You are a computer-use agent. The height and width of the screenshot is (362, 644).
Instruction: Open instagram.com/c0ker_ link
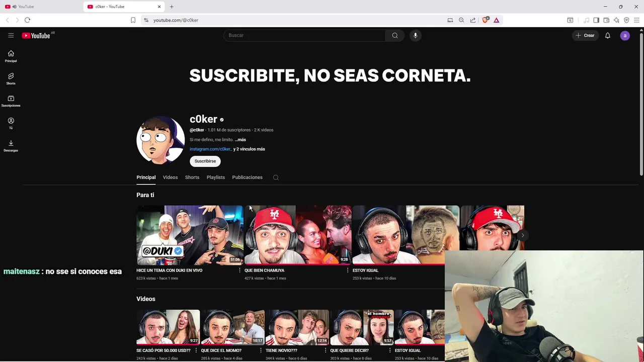pos(210,149)
